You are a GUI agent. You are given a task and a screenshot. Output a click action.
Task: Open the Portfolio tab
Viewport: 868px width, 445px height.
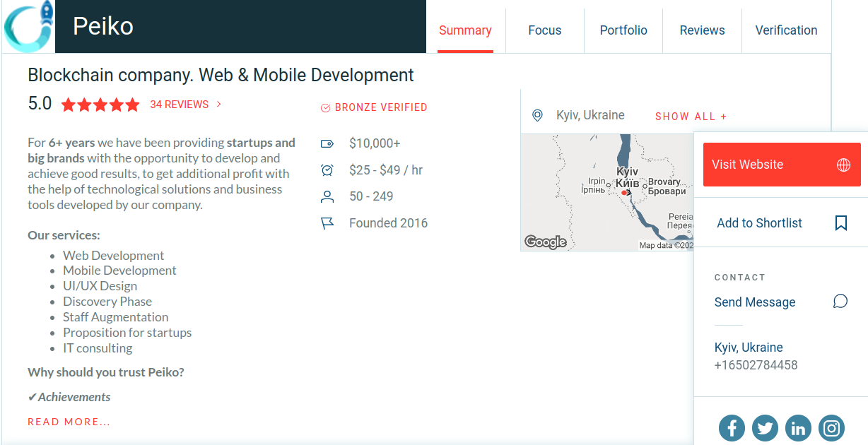coord(623,30)
